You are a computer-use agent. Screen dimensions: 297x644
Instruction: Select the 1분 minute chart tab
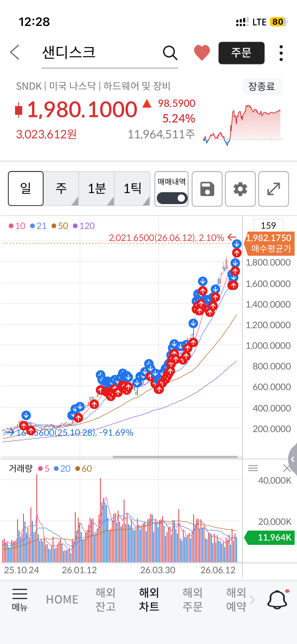pyautogui.click(x=97, y=188)
